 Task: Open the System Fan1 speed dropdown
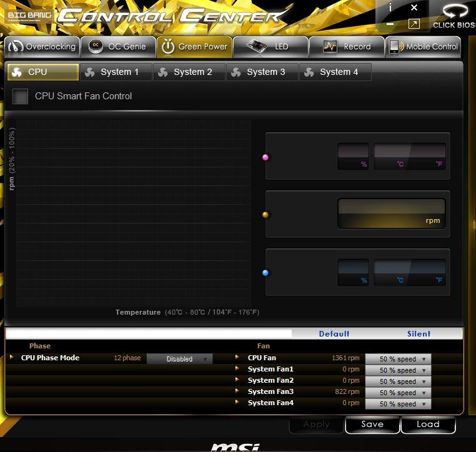point(398,370)
